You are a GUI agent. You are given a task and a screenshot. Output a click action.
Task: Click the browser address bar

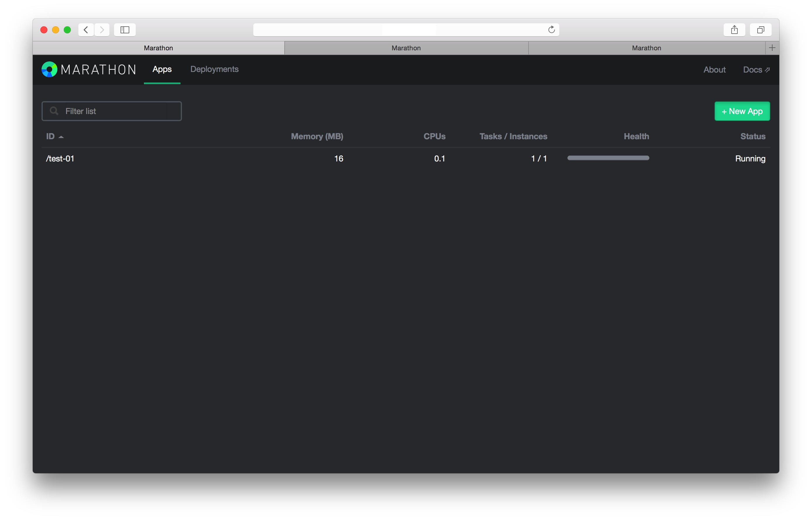[406, 30]
